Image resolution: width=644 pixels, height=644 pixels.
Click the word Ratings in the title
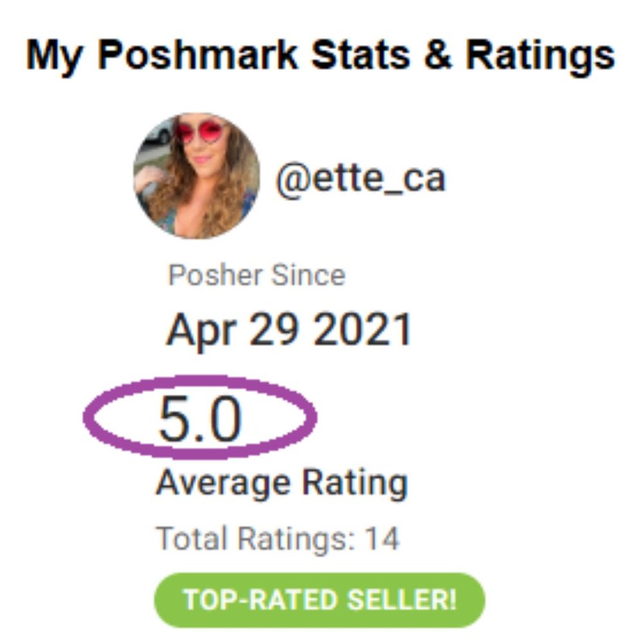(540, 56)
